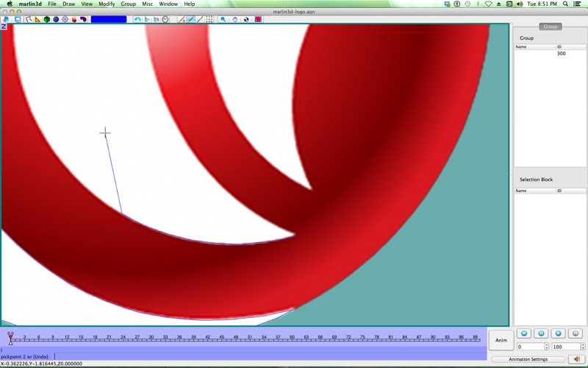This screenshot has height=368, width=588.
Task: Click the undo arrow toolbar icon
Action: (137, 19)
